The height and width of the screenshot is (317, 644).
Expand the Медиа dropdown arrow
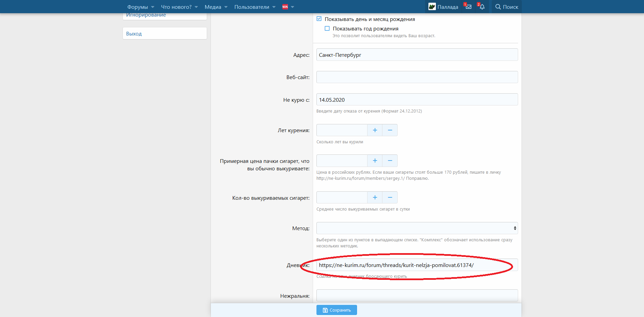point(226,7)
